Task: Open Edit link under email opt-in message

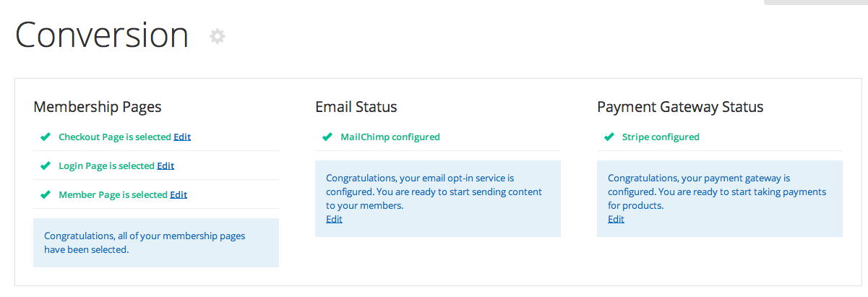Action: click(x=334, y=219)
